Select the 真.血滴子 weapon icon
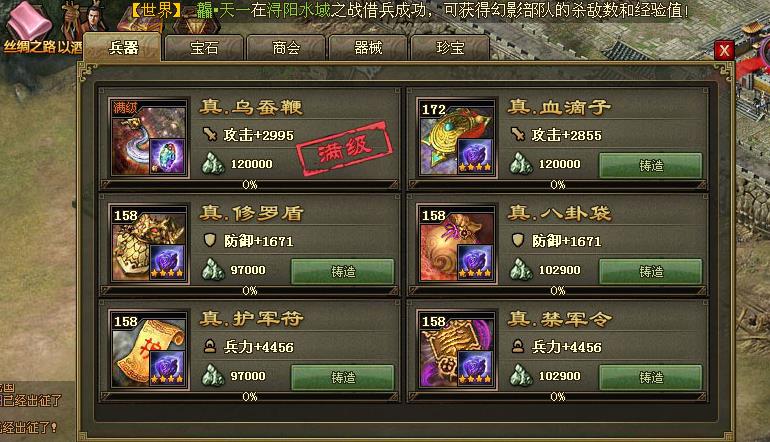This screenshot has height=442, width=770. pyautogui.click(x=457, y=138)
